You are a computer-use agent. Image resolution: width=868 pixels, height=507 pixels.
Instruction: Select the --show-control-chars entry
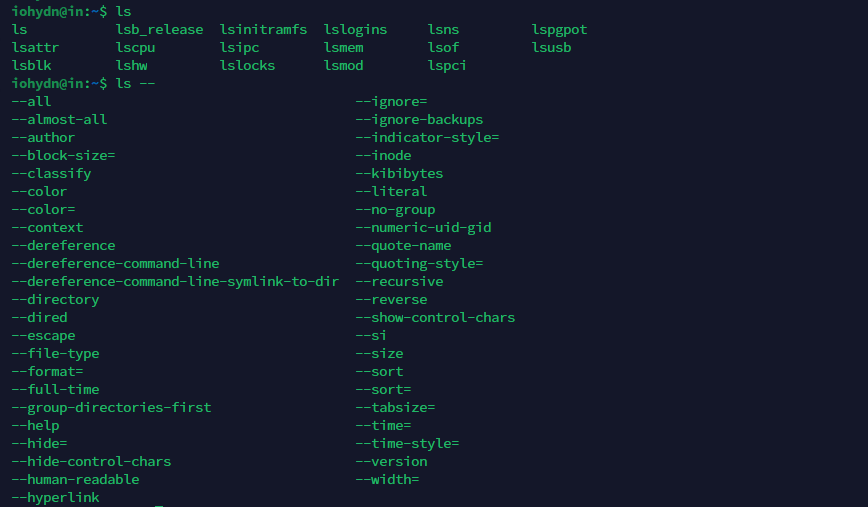point(435,318)
